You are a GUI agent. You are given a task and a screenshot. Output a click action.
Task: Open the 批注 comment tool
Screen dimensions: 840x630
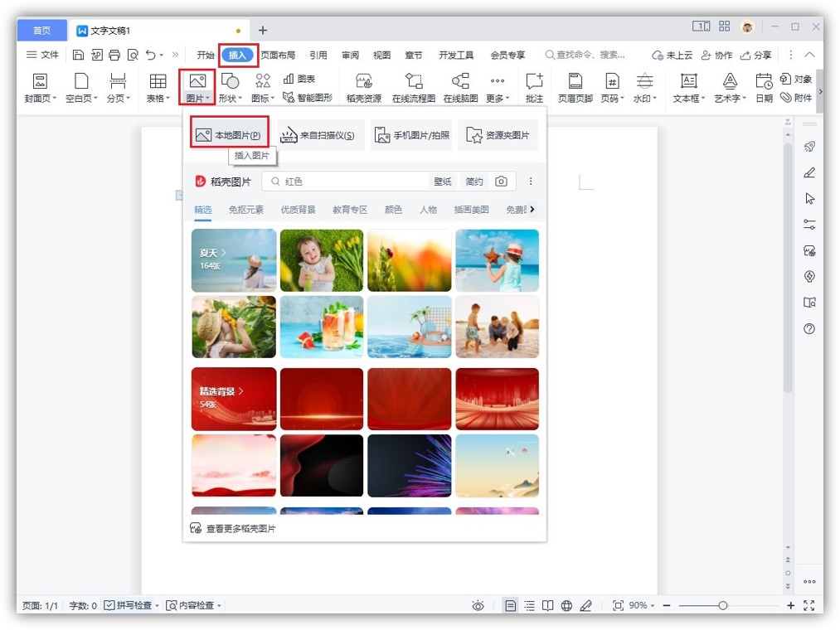coord(534,88)
